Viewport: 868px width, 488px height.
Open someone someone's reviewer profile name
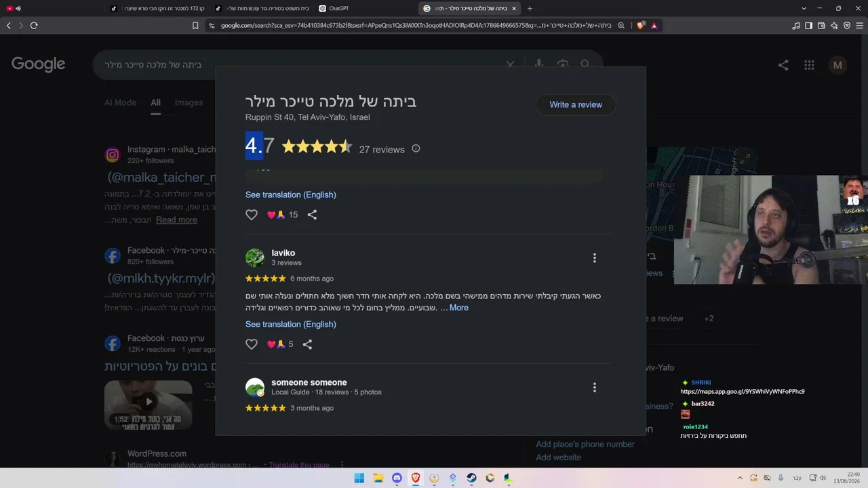[309, 382]
